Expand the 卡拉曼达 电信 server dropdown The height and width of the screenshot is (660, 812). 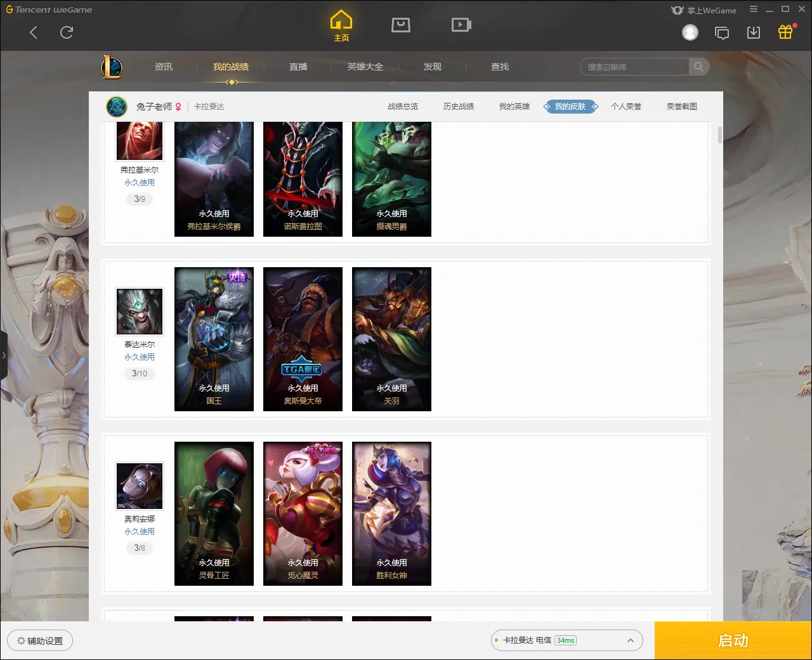click(x=631, y=640)
